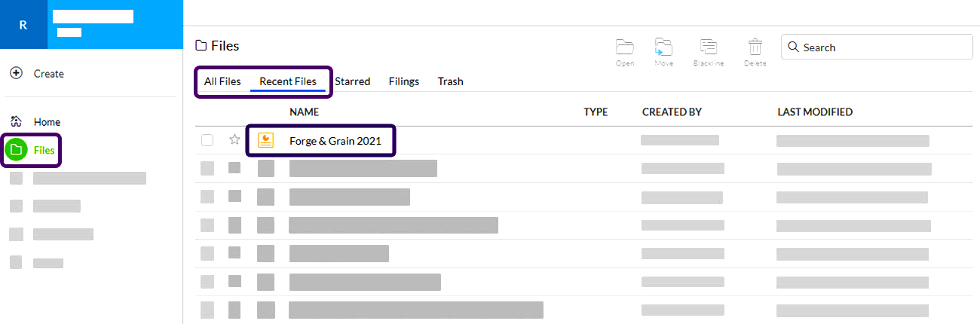Image resolution: width=980 pixels, height=324 pixels.
Task: Open the Filings tab
Action: (x=404, y=81)
